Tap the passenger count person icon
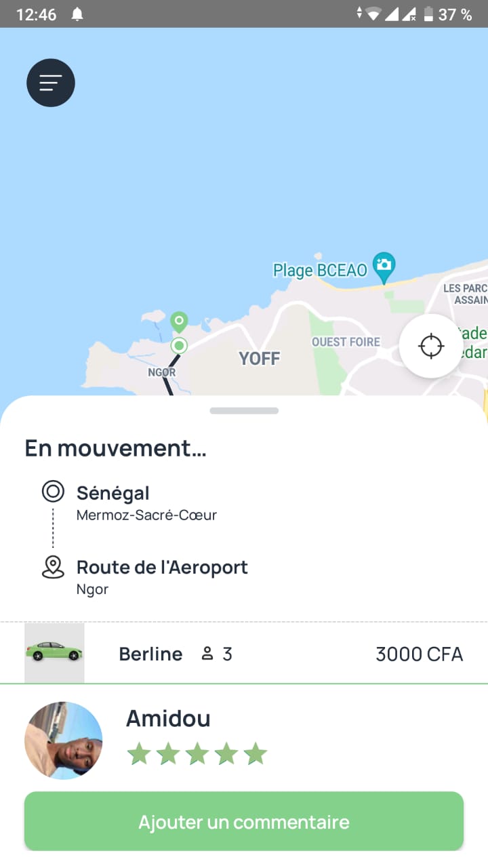 [x=207, y=654]
